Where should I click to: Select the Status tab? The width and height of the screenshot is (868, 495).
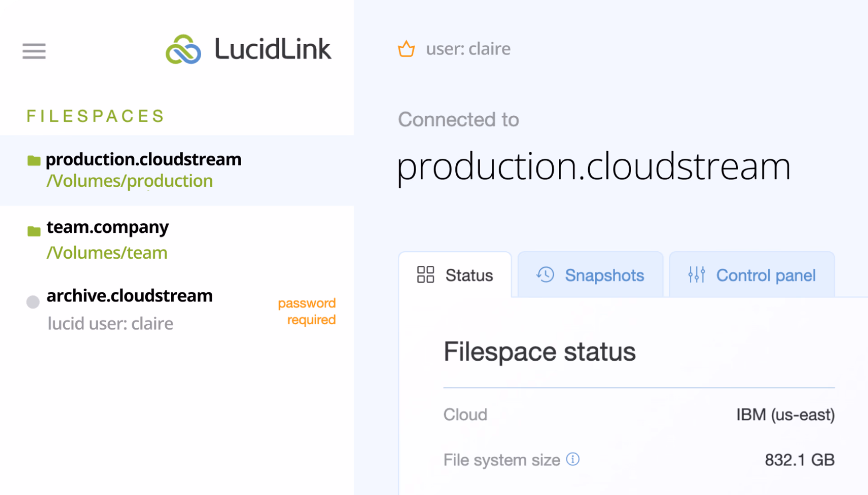coord(468,275)
